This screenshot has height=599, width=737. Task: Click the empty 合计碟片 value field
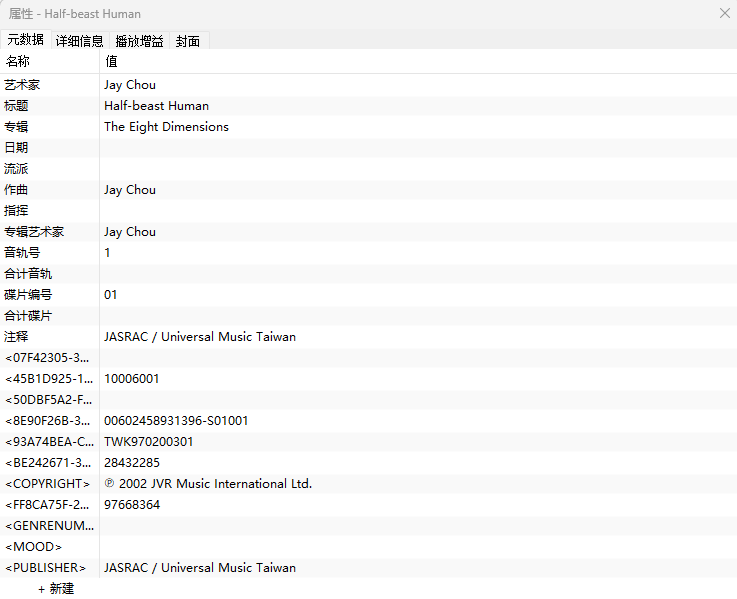(x=418, y=316)
